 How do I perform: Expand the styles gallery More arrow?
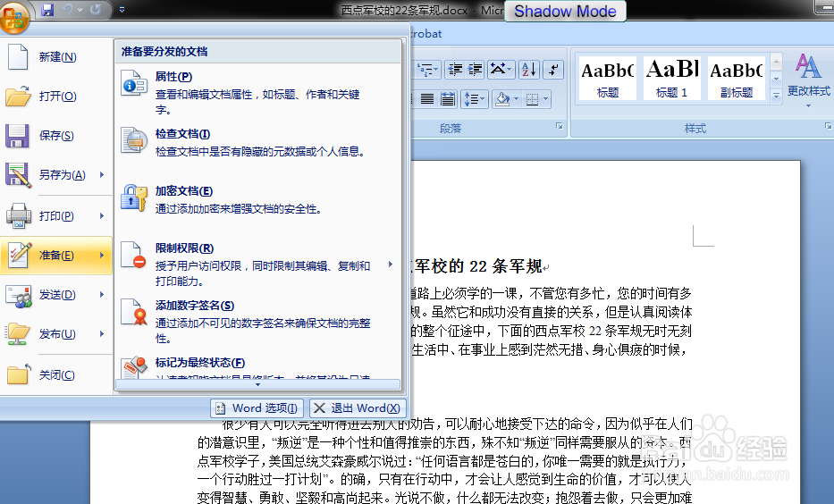[776, 95]
